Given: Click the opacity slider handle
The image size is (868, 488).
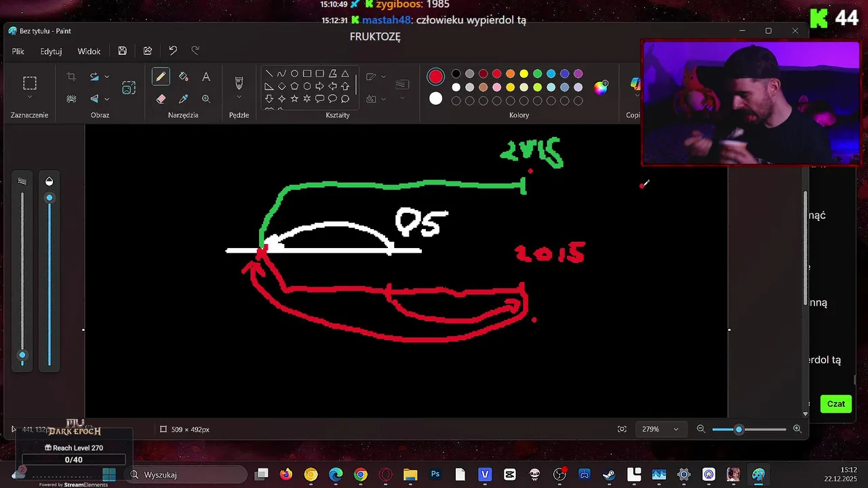Looking at the screenshot, I should [x=49, y=198].
